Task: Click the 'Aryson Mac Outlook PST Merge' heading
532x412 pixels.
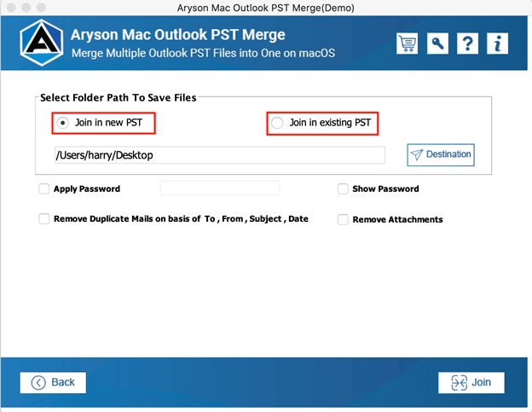Action: pyautogui.click(x=178, y=35)
